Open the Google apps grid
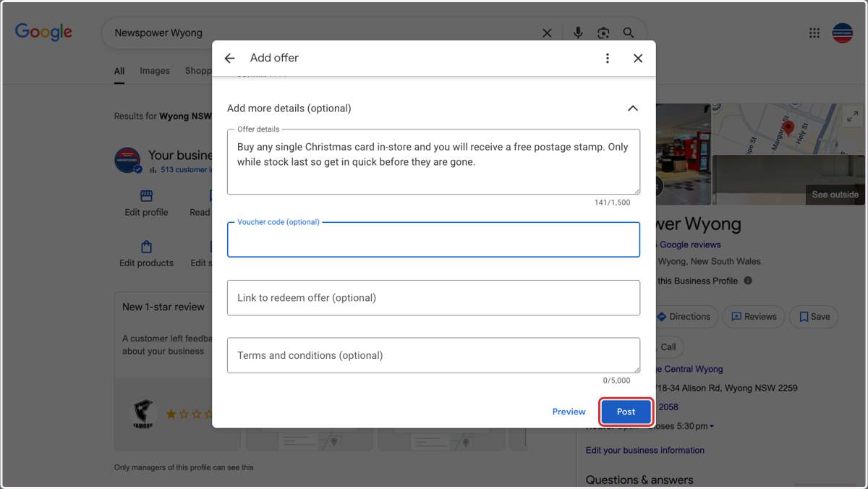 coord(814,33)
